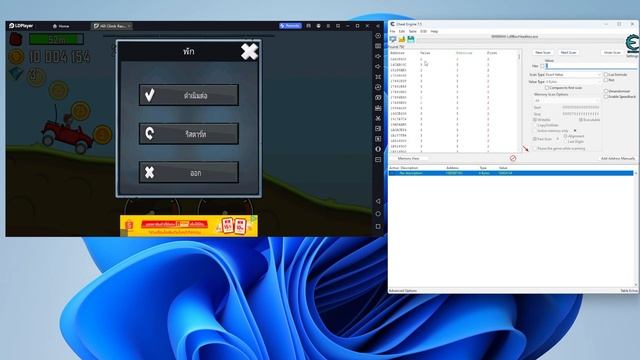Image resolution: width=640 pixels, height=360 pixels.
Task: Toggle the Writable checkbox
Action: point(535,120)
